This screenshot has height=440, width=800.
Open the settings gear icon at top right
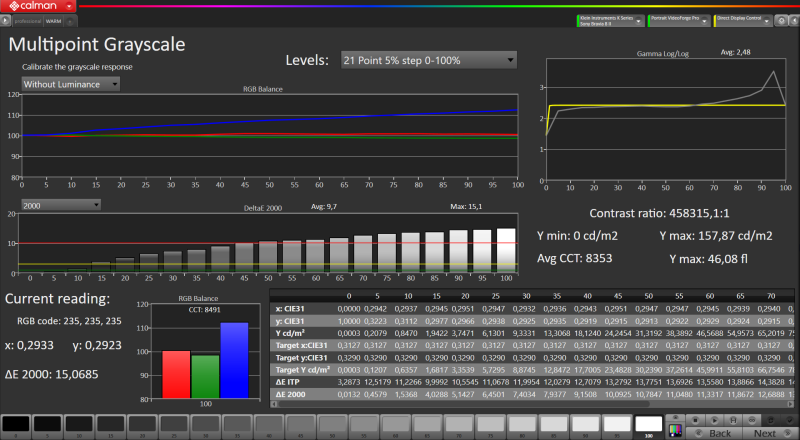[781, 20]
